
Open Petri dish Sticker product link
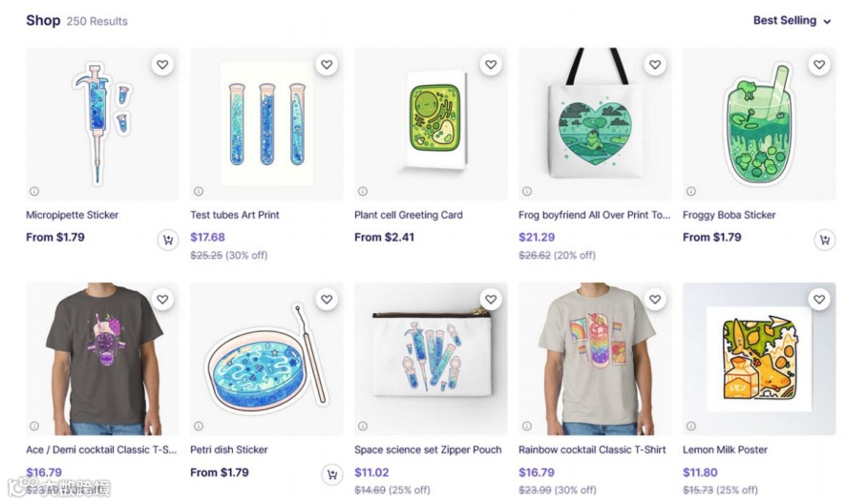tap(229, 450)
